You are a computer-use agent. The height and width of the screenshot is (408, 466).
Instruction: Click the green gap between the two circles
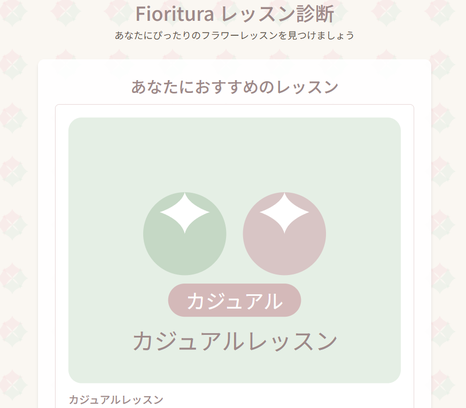235,234
